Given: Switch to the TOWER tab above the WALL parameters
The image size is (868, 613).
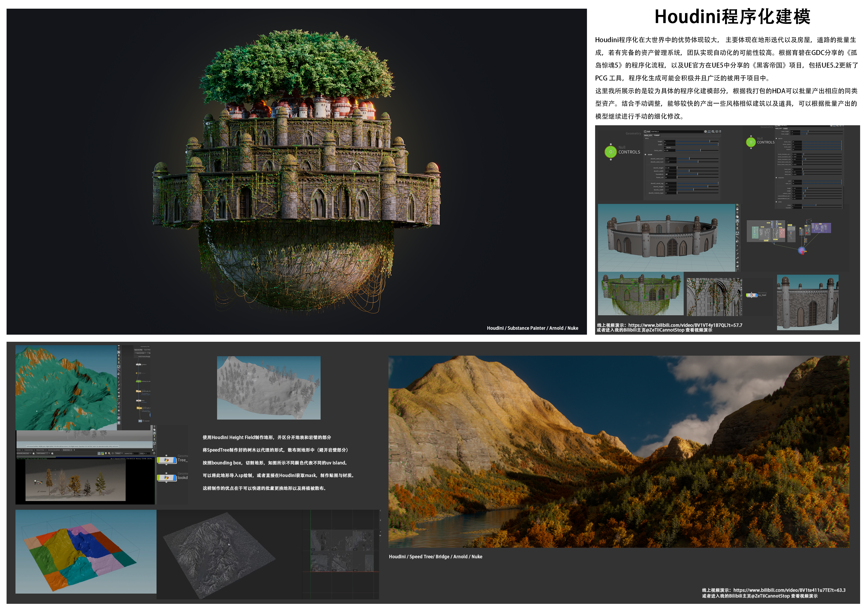Looking at the screenshot, I should pyautogui.click(x=657, y=135).
